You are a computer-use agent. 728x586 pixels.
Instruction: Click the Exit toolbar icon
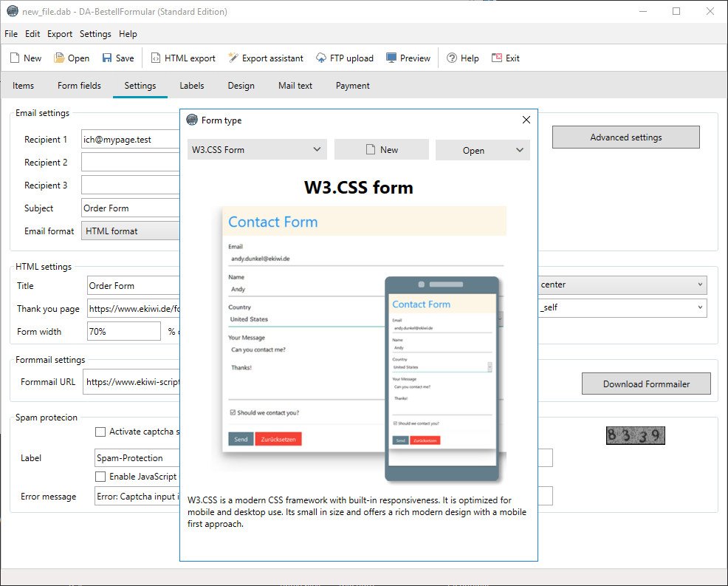click(497, 58)
